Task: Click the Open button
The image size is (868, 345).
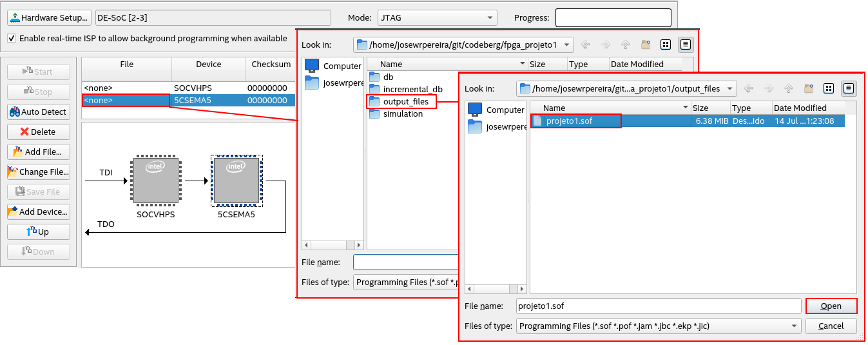Action: 831,306
